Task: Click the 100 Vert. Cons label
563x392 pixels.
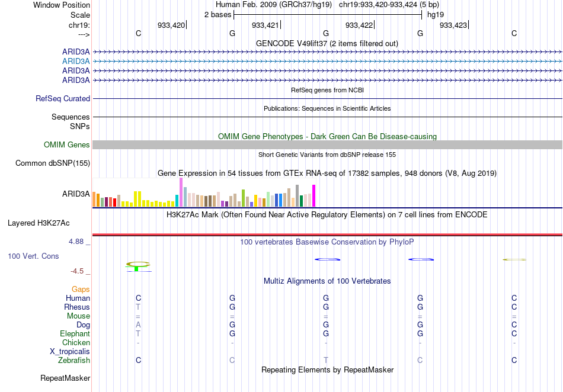Action: pyautogui.click(x=33, y=256)
